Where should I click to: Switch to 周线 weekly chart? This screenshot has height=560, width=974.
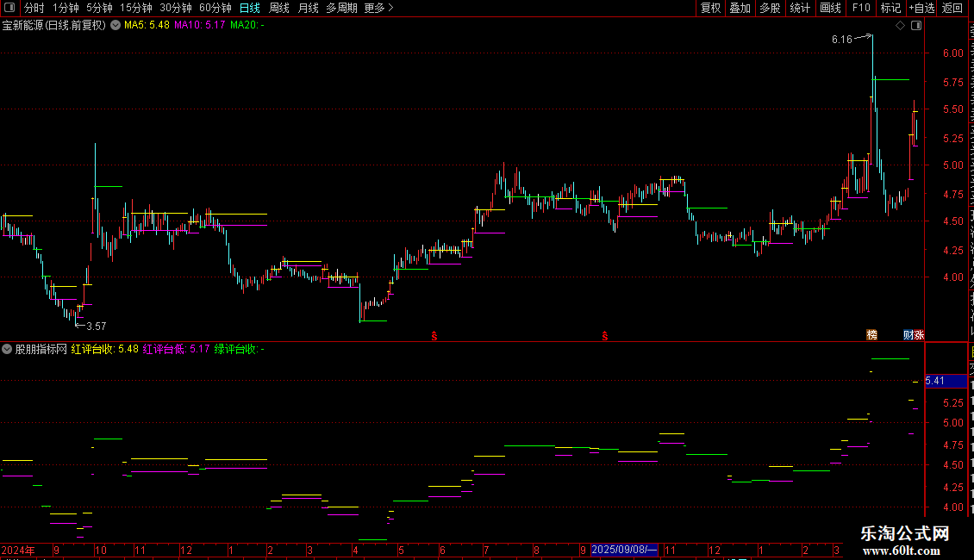click(279, 8)
